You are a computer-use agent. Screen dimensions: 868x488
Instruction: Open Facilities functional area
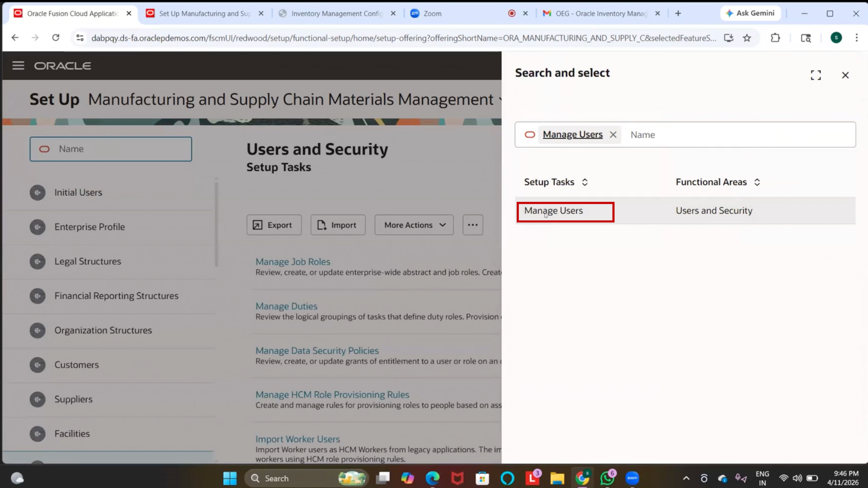pyautogui.click(x=72, y=434)
